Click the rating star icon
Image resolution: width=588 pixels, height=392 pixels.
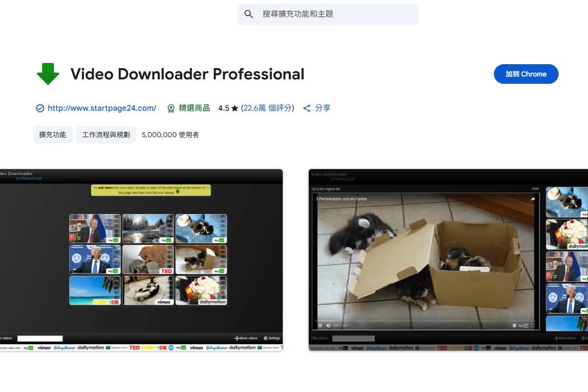[235, 108]
